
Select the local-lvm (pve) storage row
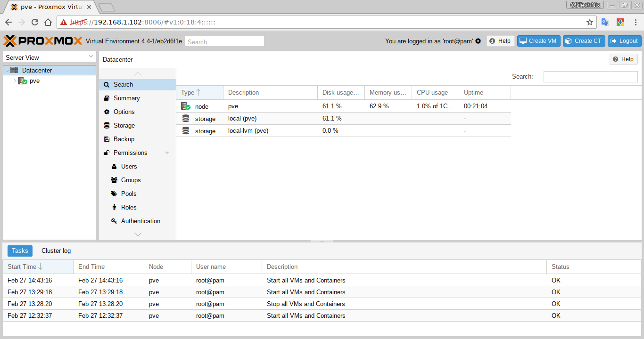[343, 131]
